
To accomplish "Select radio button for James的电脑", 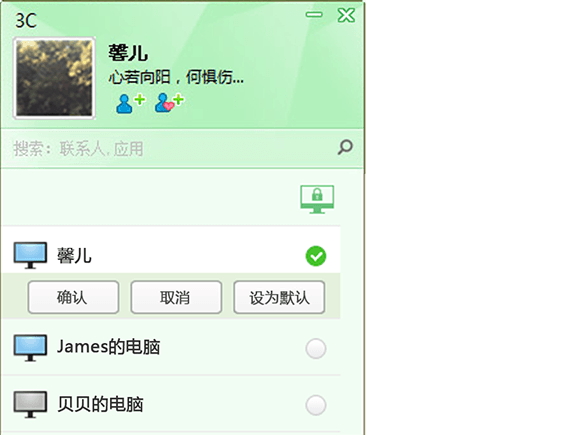I will click(x=316, y=349).
